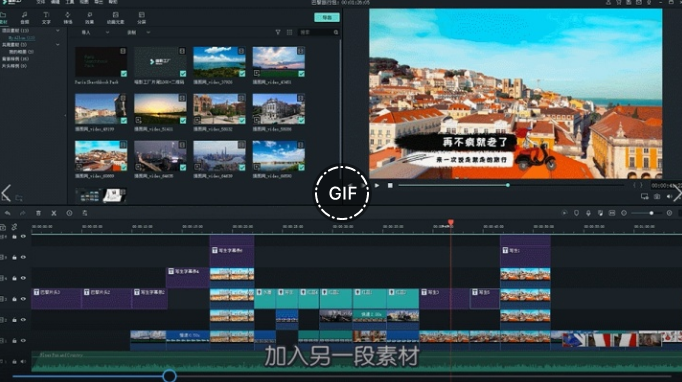Click the split scissors icon in timeline toolbar
Viewport: 682px width, 382px height.
53,213
